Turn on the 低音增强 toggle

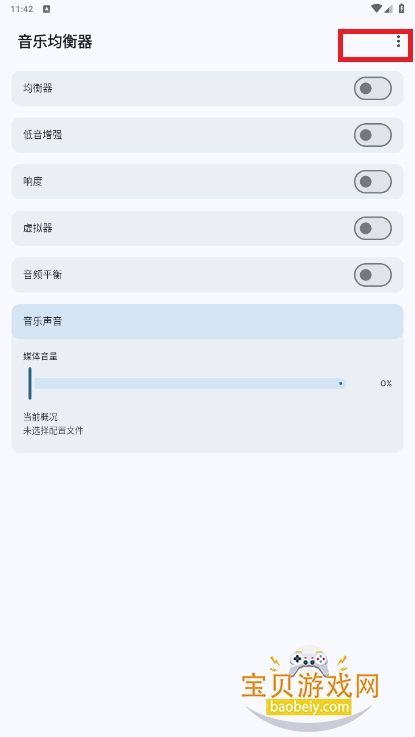373,135
